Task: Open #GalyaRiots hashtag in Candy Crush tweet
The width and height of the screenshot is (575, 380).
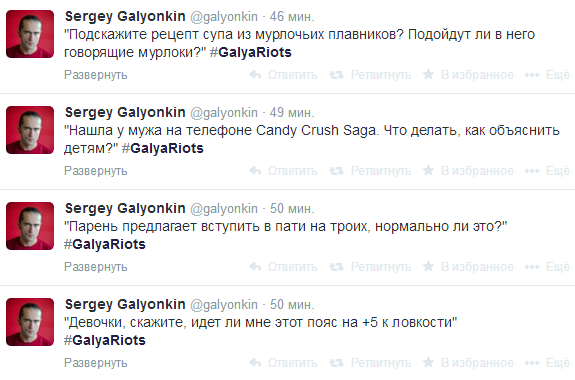Action: tap(163, 148)
